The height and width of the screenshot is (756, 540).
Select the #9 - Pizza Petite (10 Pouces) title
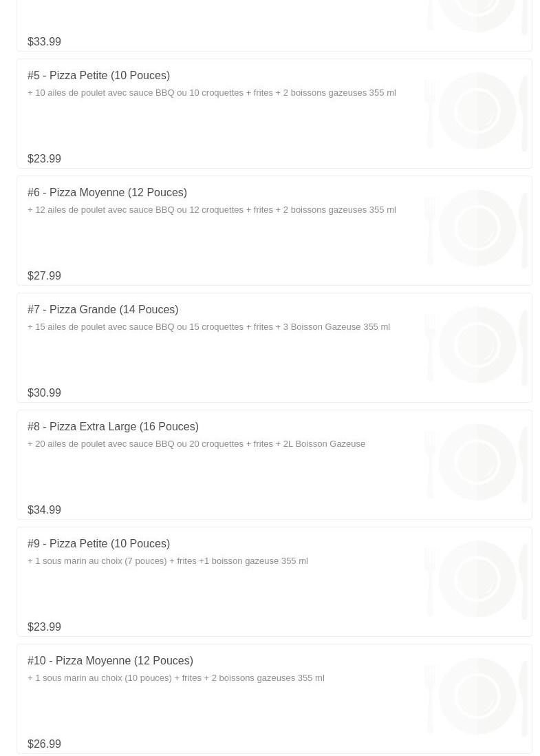(x=99, y=544)
